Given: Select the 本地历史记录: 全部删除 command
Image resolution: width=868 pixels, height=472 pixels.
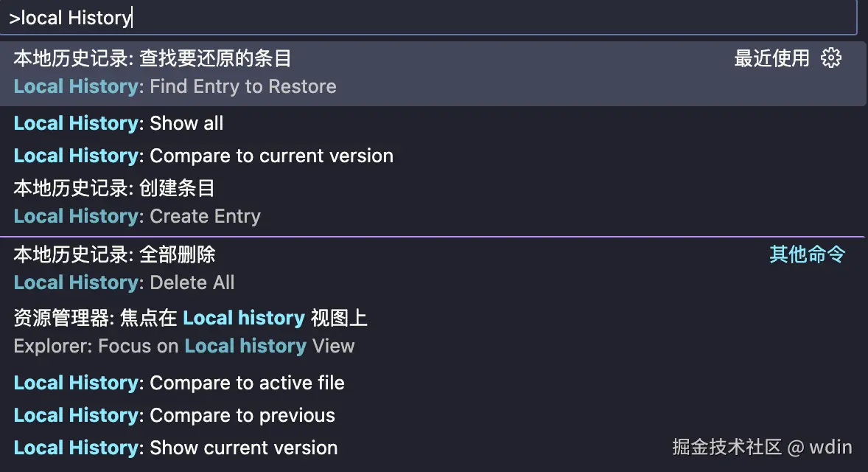Looking at the screenshot, I should tap(114, 254).
